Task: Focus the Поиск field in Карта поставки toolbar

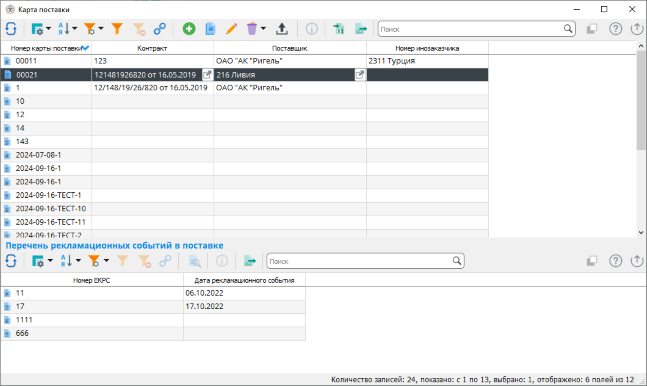Action: point(470,29)
